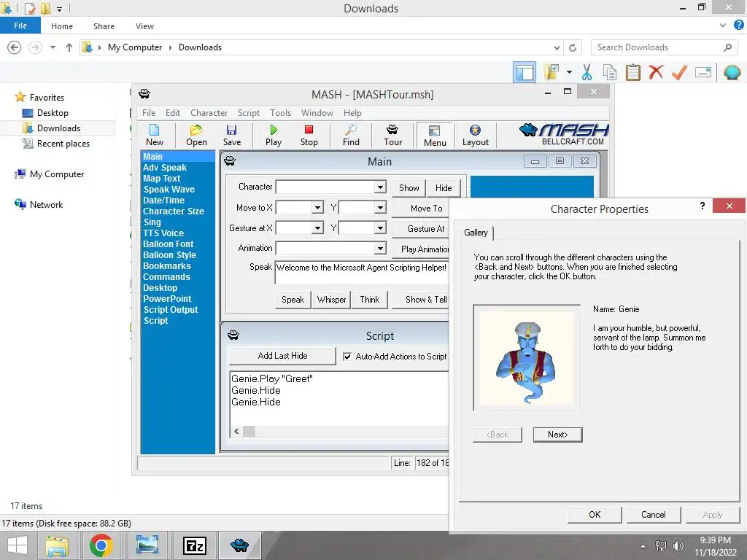Open 7-Zip from the taskbar
Image resolution: width=747 pixels, height=560 pixels.
pos(194,545)
